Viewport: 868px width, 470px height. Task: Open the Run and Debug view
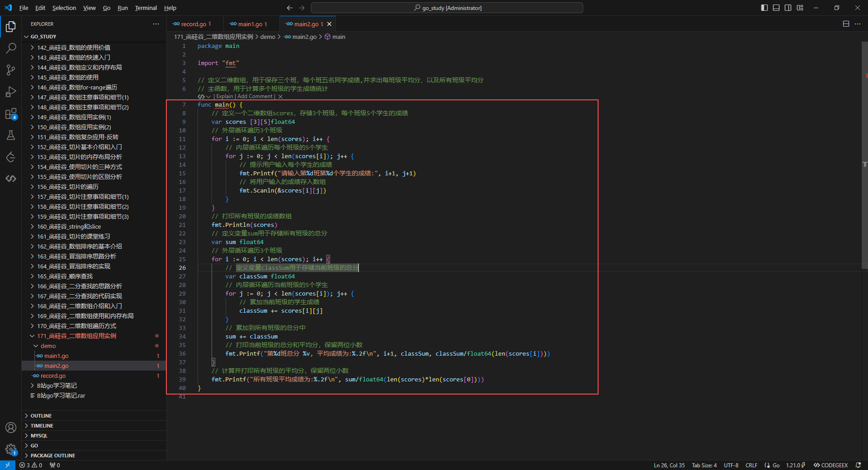pos(11,92)
